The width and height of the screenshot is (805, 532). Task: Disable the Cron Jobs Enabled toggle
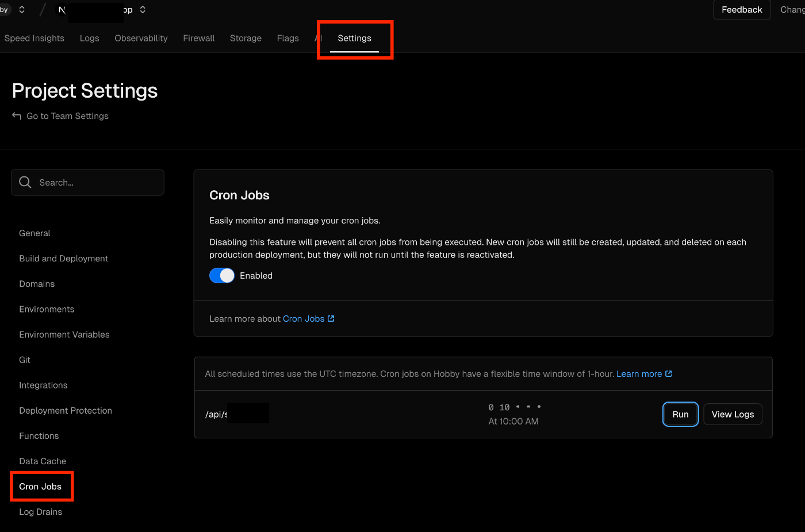click(x=222, y=276)
